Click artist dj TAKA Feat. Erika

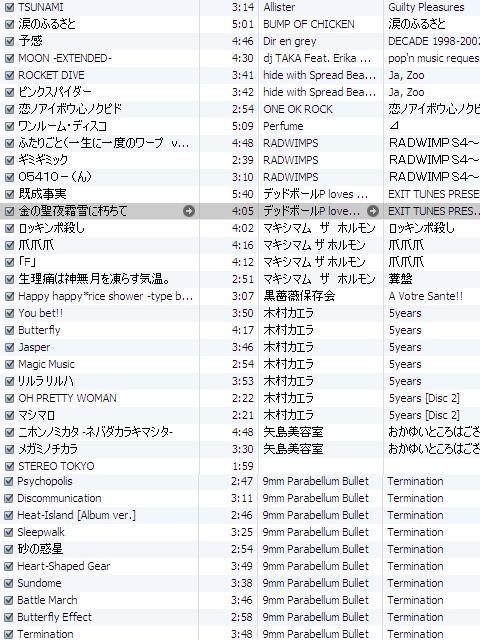[317, 58]
